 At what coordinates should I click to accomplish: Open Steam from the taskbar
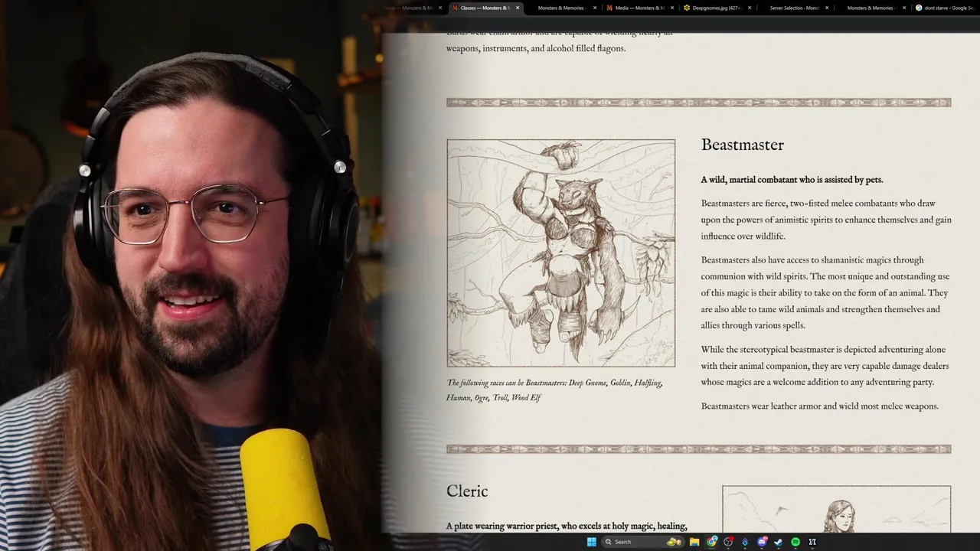(778, 542)
